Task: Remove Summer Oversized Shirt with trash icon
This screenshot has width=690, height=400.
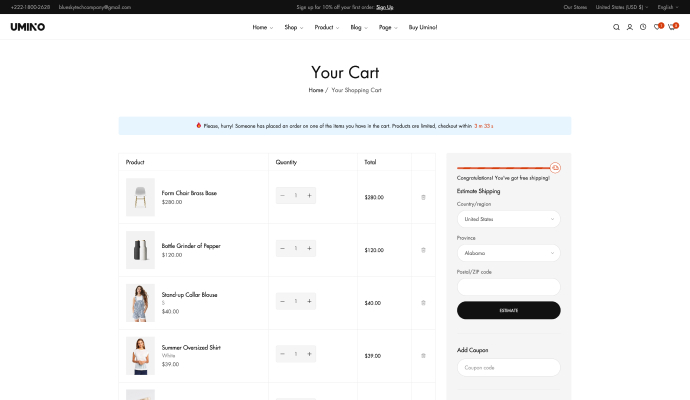Action: [423, 356]
